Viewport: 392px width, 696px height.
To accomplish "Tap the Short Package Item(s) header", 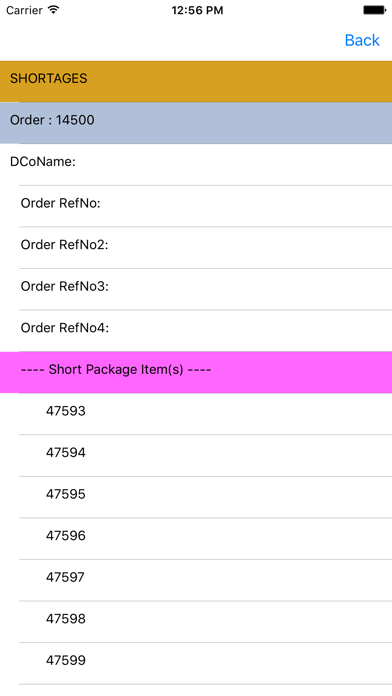I will coord(196,372).
